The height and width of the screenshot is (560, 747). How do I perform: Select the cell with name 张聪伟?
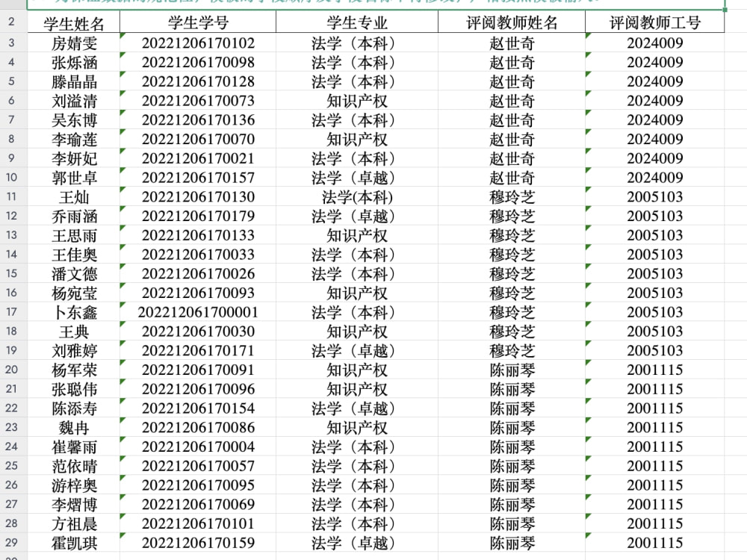click(74, 389)
